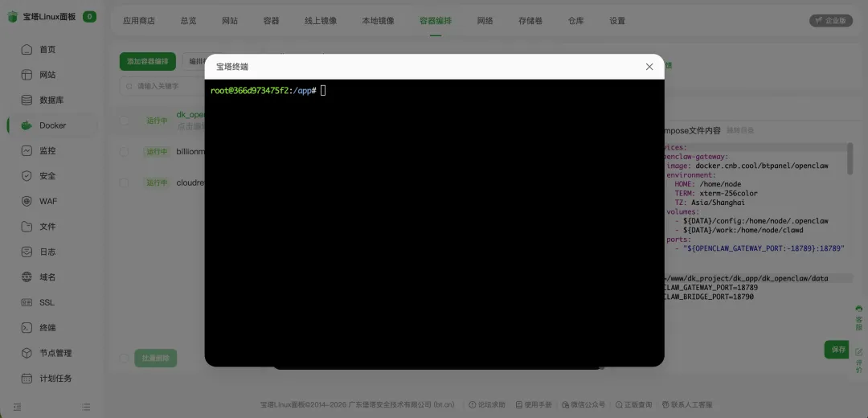868x418 pixels.
Task: Click the 批量删除 button
Action: pos(156,359)
